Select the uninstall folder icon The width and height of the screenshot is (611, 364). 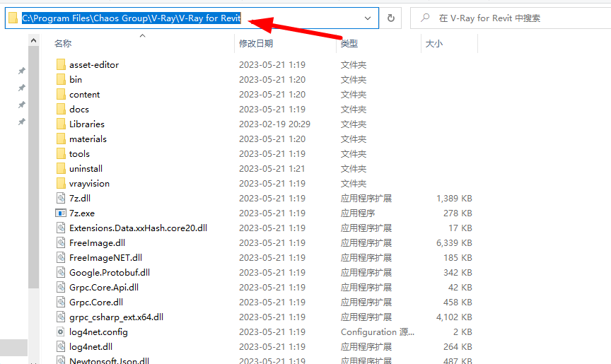(x=61, y=168)
